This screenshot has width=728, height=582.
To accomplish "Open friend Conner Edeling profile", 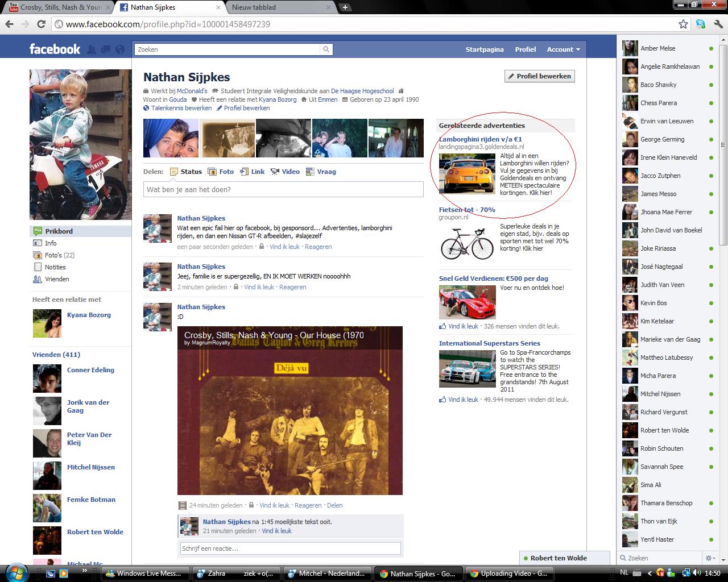I will (x=90, y=370).
